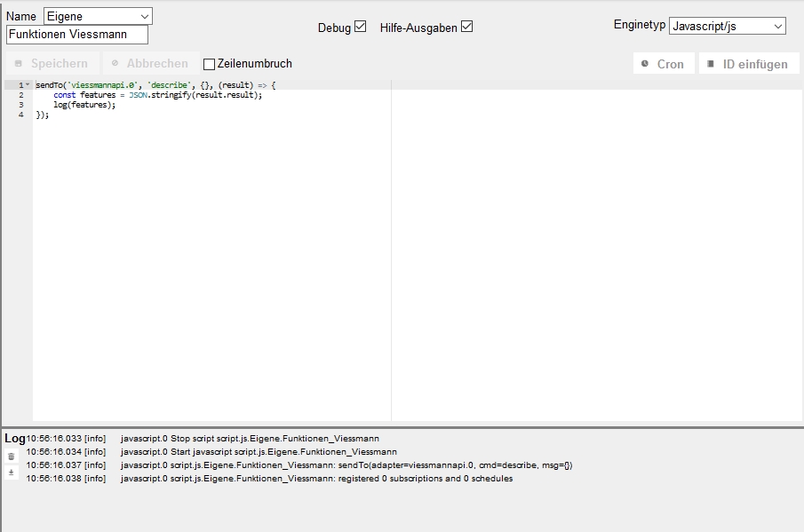Click the sendTo code on line 1
This screenshot has width=804, height=532.
pos(155,85)
